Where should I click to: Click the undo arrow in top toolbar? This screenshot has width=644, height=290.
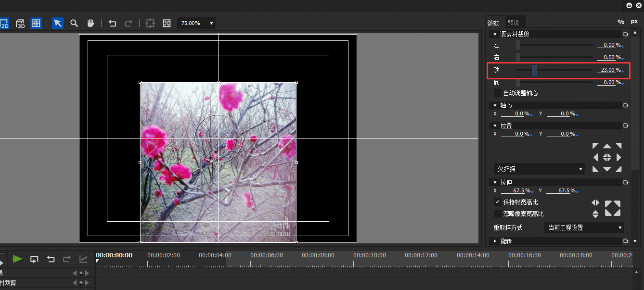point(113,23)
